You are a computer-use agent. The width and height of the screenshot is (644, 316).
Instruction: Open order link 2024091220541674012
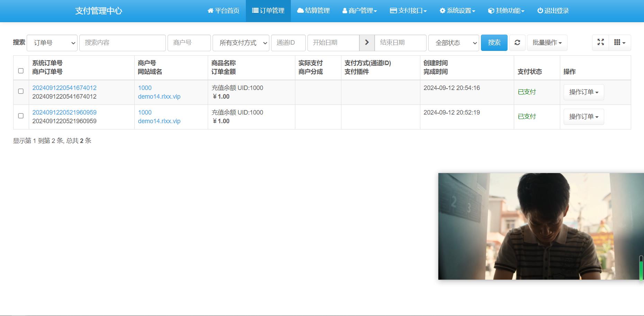click(x=64, y=88)
